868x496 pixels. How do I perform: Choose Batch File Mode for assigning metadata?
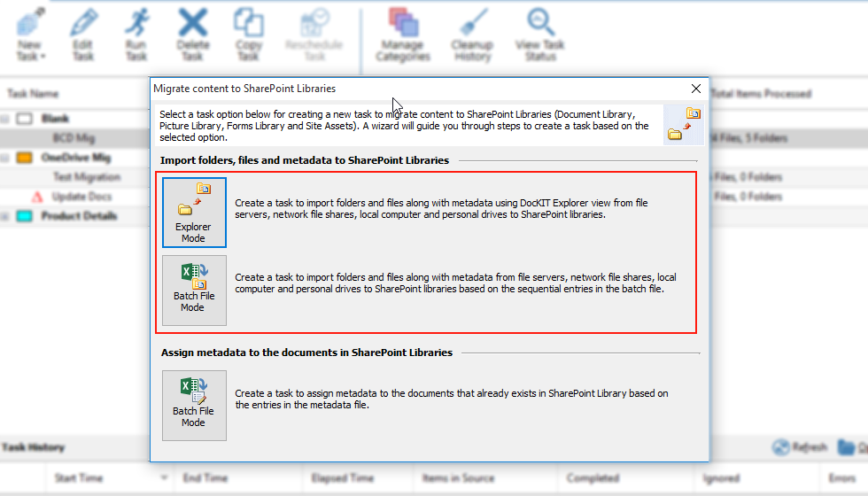(x=194, y=406)
